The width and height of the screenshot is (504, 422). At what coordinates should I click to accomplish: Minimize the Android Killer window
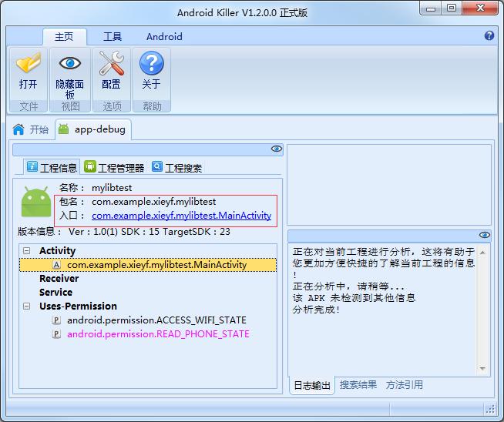[431, 8]
